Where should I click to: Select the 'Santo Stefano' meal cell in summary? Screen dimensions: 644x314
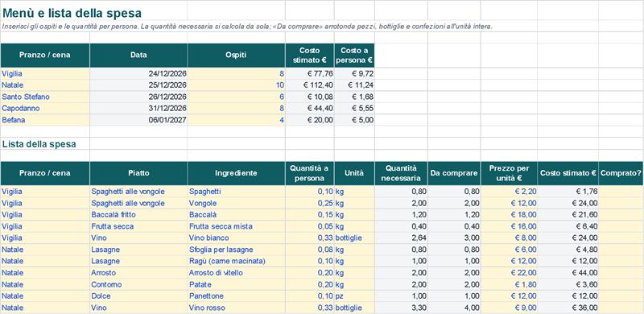click(x=45, y=97)
